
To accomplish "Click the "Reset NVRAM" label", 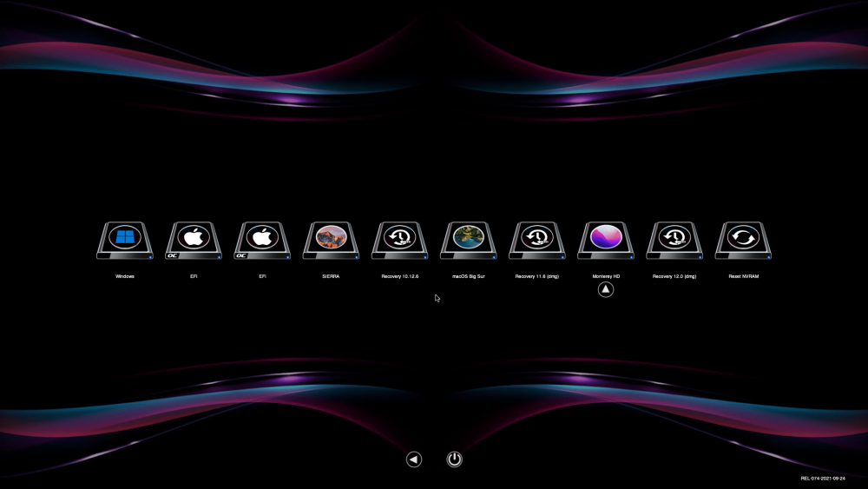I will point(744,276).
